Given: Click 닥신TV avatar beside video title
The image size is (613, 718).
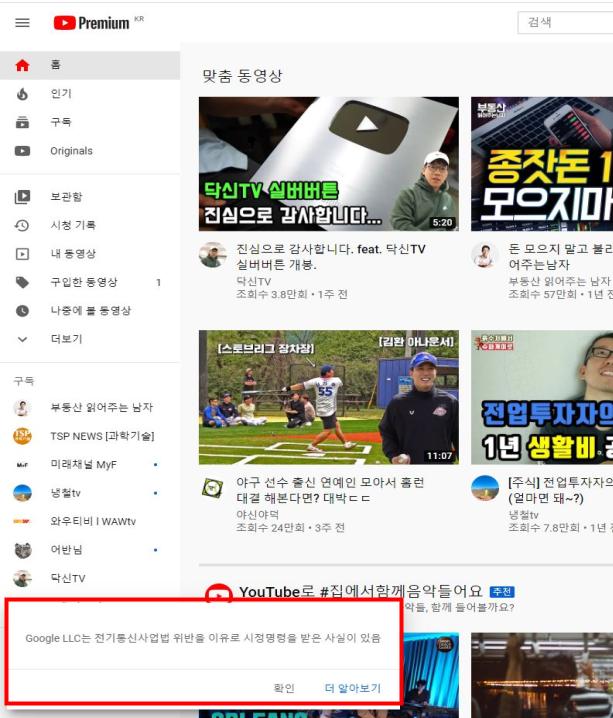Looking at the screenshot, I should (213, 255).
